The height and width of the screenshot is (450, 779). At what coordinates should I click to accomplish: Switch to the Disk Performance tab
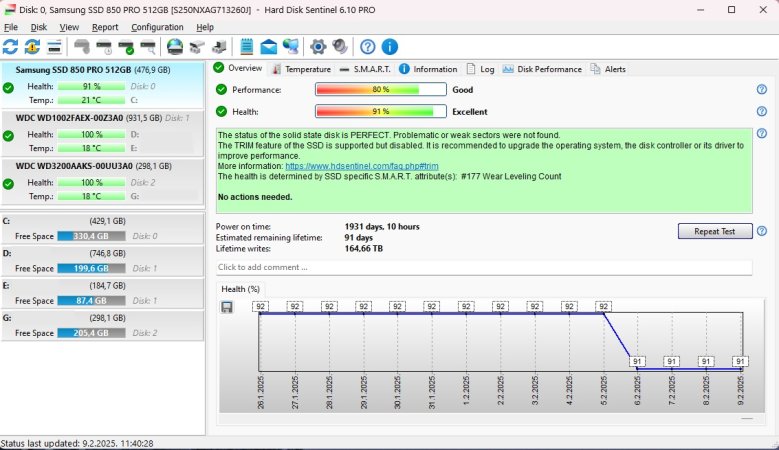542,69
